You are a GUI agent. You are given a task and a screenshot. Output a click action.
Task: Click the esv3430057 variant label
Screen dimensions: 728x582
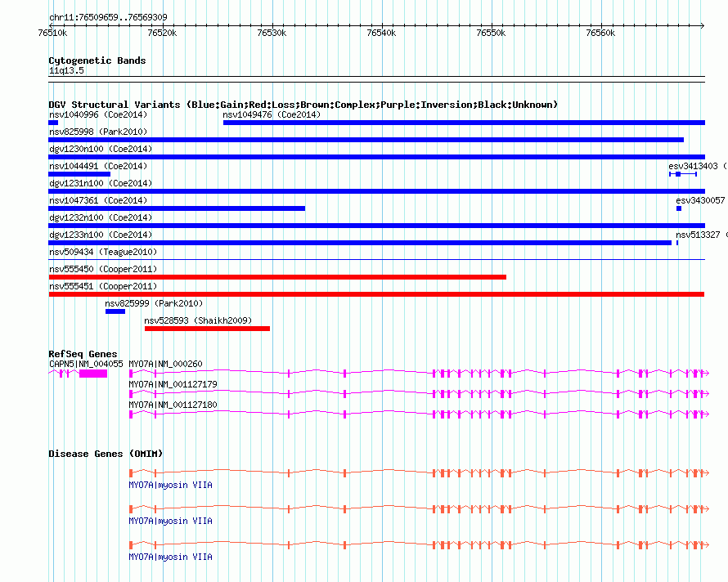point(700,200)
